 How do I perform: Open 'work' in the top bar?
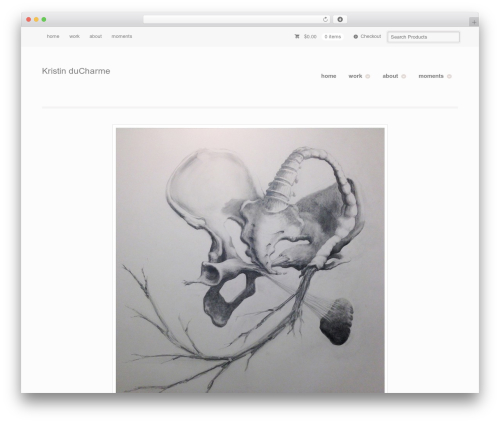coord(74,36)
